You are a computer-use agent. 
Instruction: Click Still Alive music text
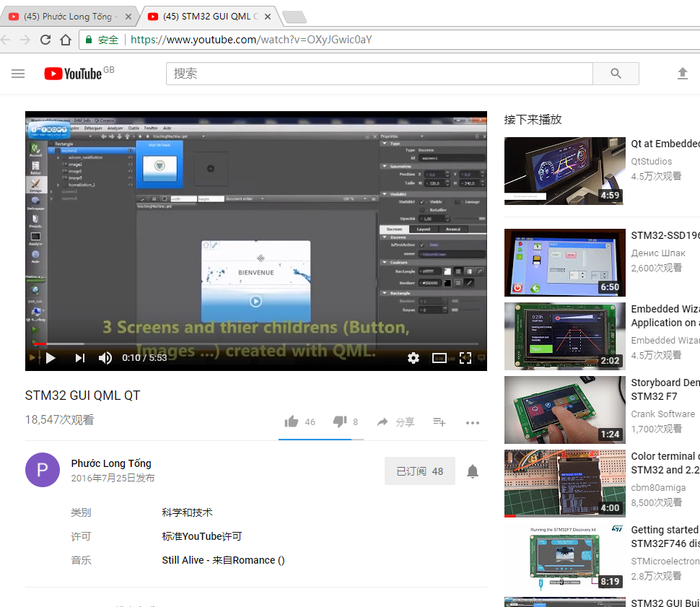223,560
